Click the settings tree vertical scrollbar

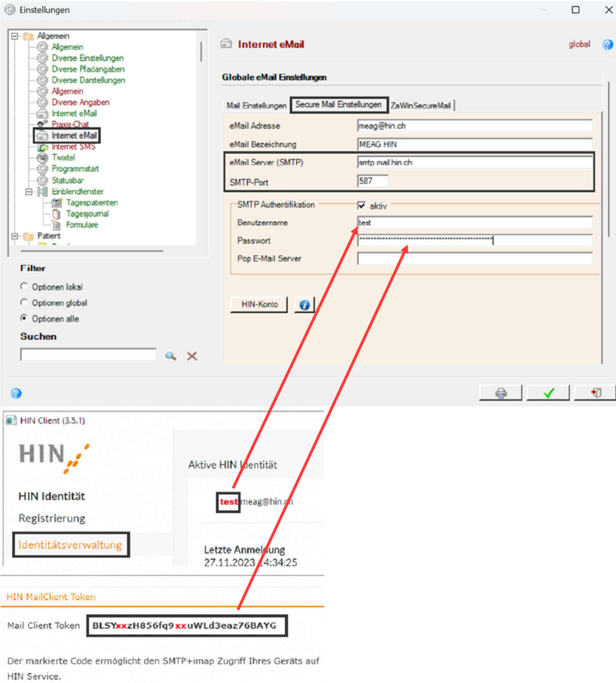tap(201, 52)
